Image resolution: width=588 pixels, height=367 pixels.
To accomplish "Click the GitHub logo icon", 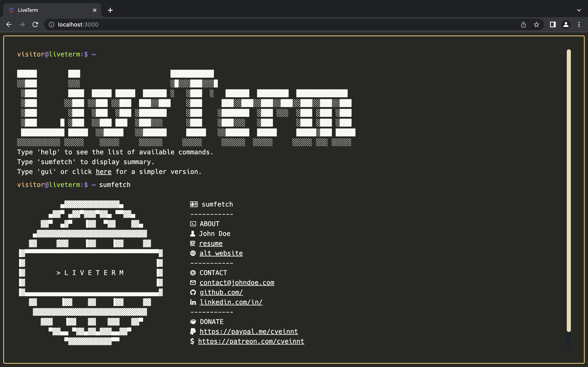I will [x=193, y=292].
